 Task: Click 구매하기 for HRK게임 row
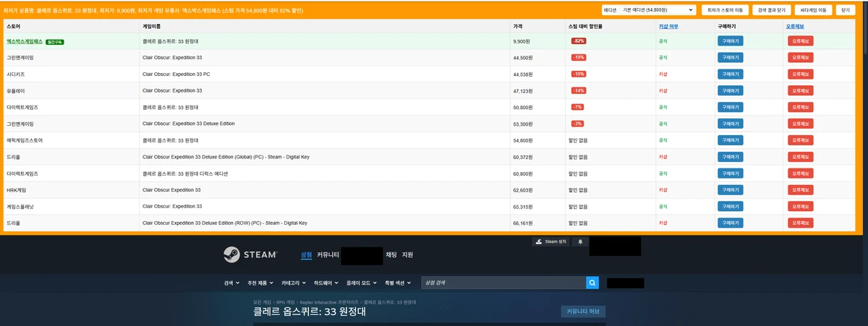pos(730,190)
